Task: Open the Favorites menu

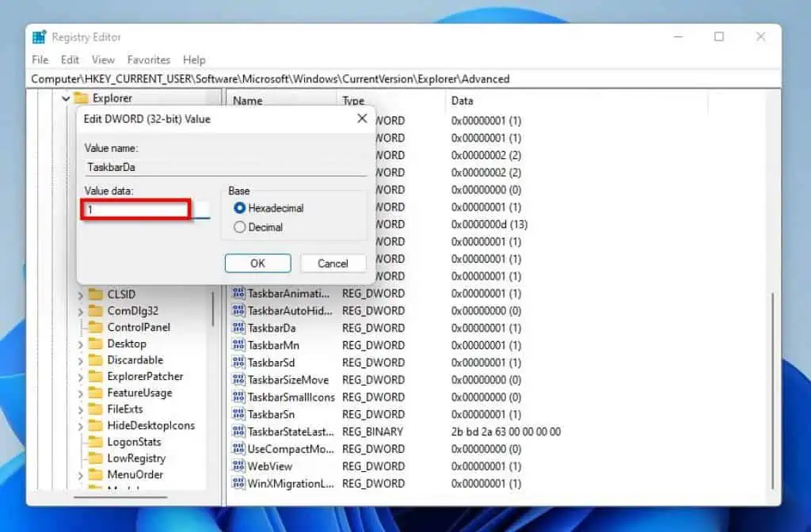Action: [149, 59]
